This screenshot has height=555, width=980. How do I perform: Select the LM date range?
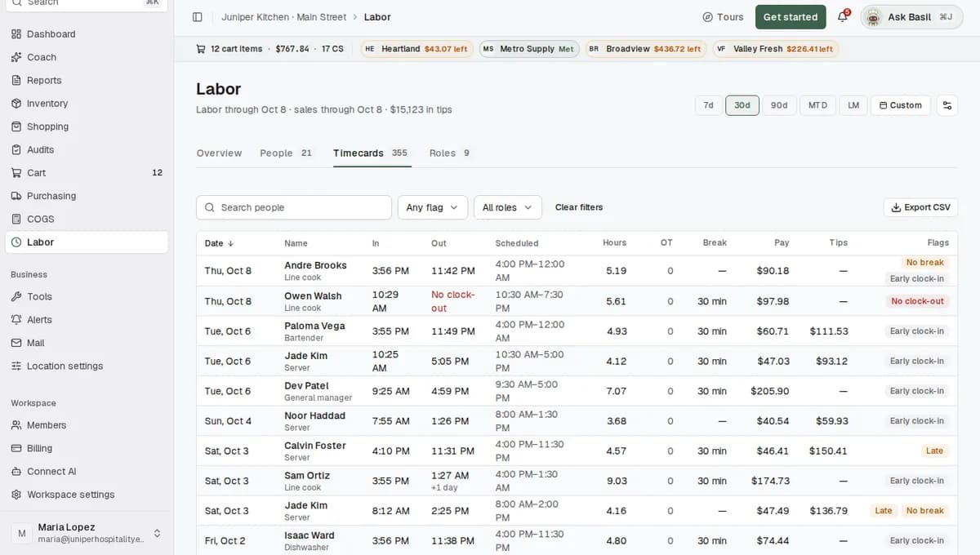(x=853, y=105)
